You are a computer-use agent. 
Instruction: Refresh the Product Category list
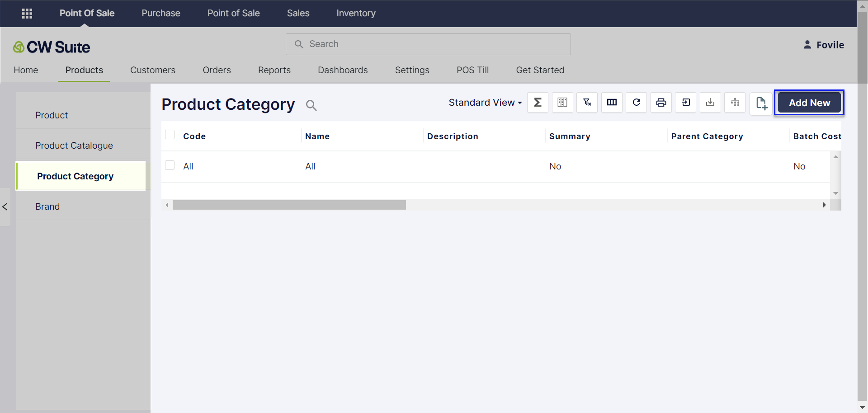point(636,103)
